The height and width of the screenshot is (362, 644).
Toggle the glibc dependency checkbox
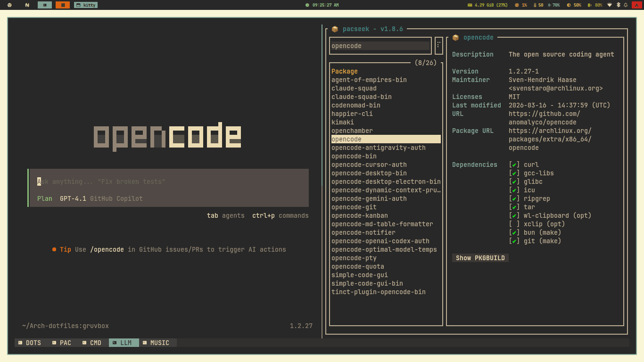tap(514, 181)
